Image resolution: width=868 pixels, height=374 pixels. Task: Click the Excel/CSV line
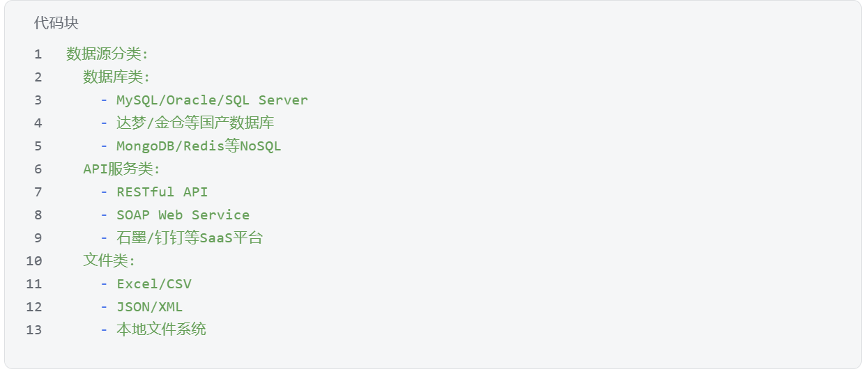153,283
